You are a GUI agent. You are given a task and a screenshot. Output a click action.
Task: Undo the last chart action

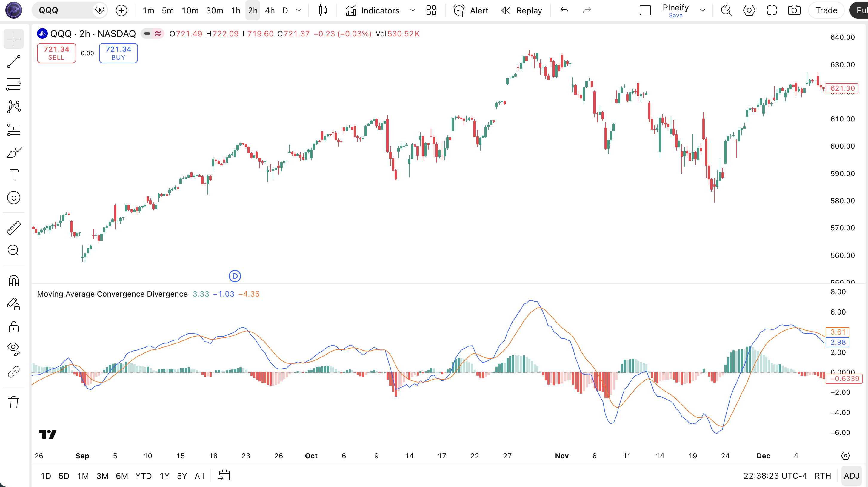point(565,10)
